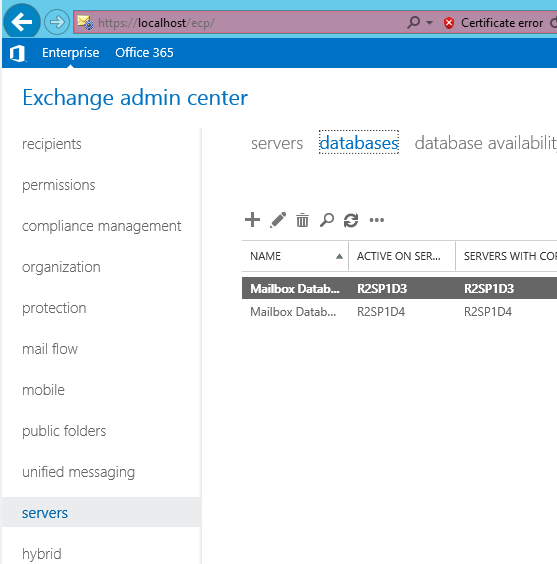Open the address bar search dropdown arrow
Image resolution: width=557 pixels, height=564 pixels.
point(429,23)
